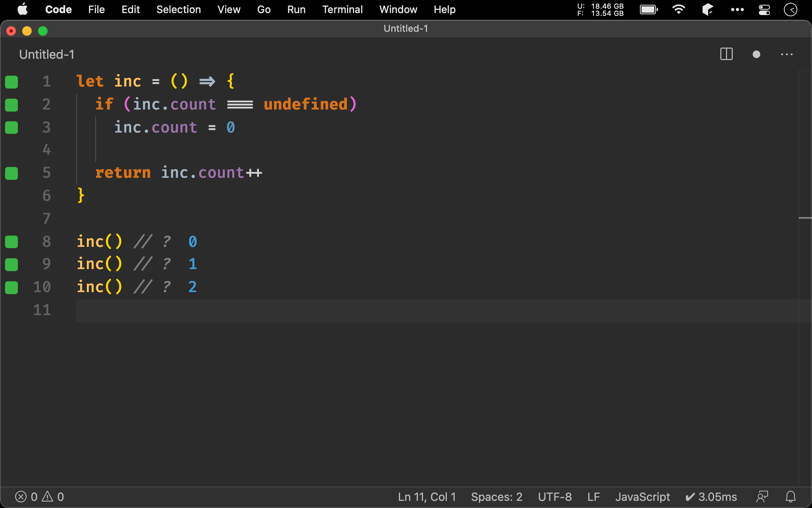Click the unsaved changes dot indicator

pos(756,54)
